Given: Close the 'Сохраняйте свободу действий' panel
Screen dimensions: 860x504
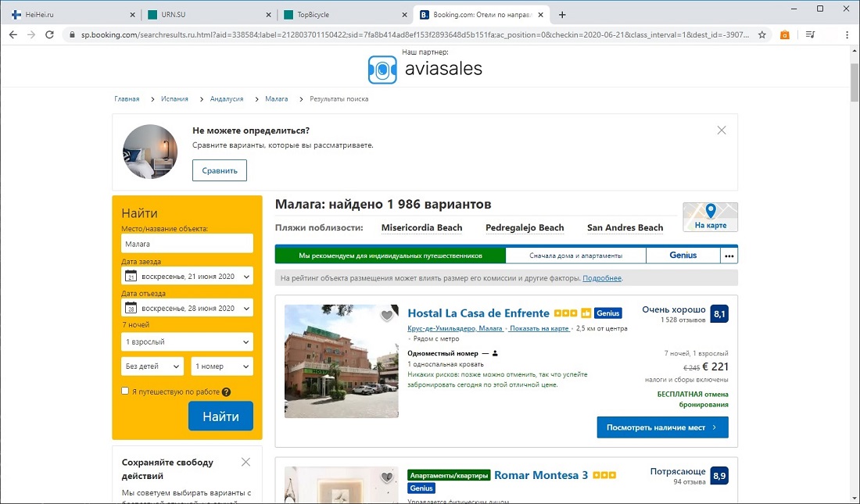Looking at the screenshot, I should (x=245, y=462).
